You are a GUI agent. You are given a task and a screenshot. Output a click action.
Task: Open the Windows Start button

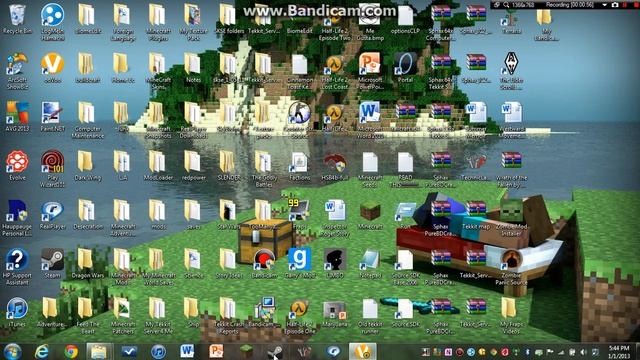coord(12,351)
